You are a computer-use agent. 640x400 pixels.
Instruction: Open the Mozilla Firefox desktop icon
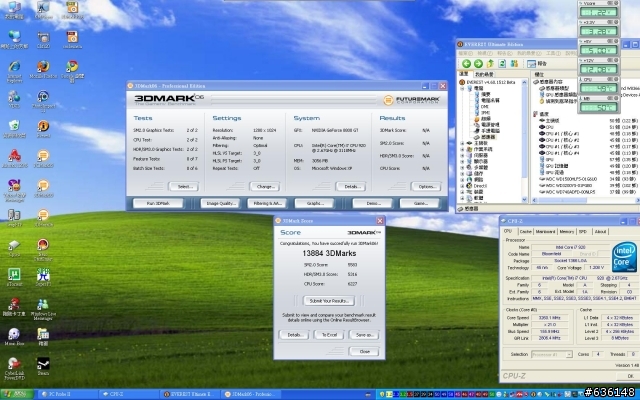click(43, 69)
